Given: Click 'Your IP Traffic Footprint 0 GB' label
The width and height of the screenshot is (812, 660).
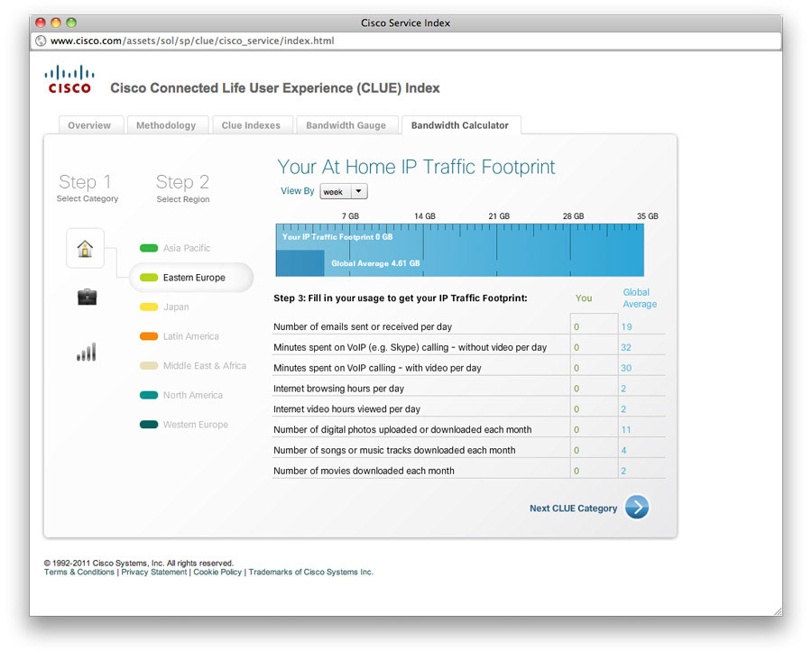Looking at the screenshot, I should pos(337,237).
